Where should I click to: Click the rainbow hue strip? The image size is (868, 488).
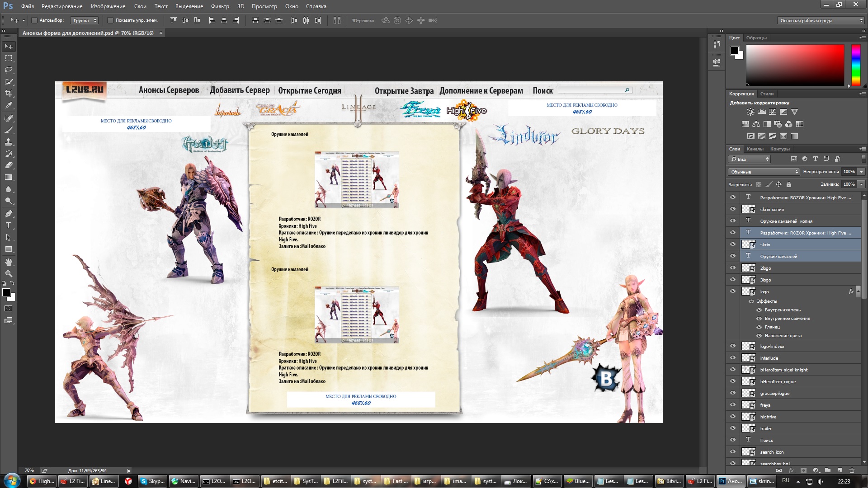(x=856, y=65)
